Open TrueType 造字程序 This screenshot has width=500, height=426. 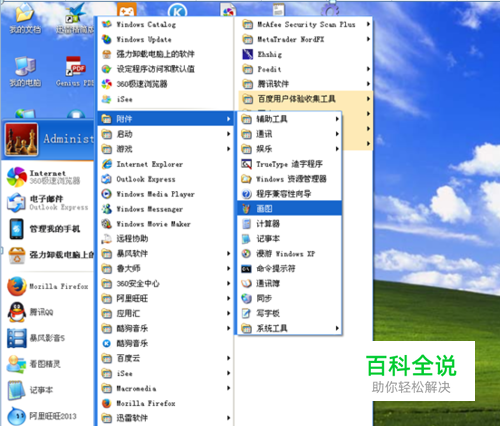289,164
